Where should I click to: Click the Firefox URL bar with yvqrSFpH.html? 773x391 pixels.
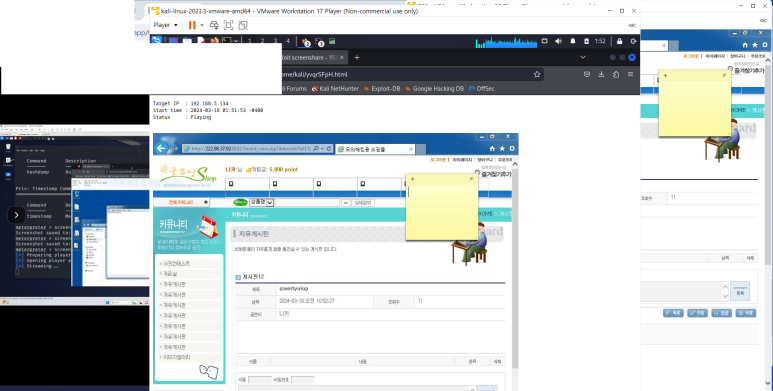pyautogui.click(x=412, y=74)
